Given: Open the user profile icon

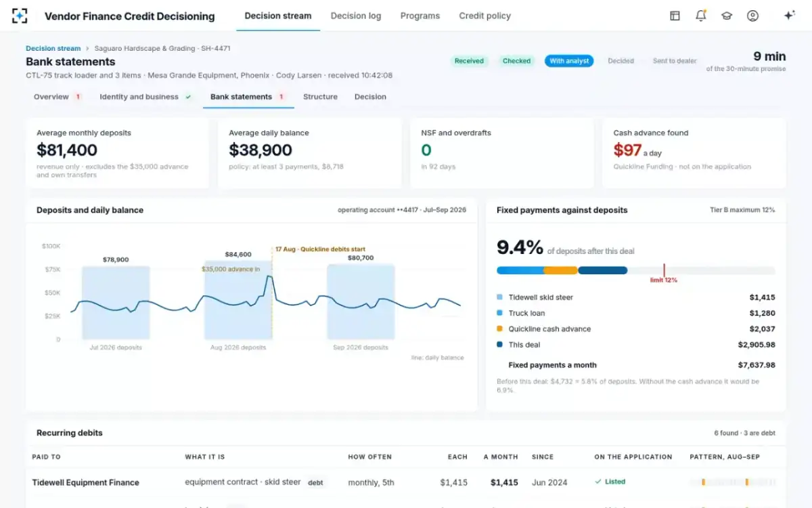Looking at the screenshot, I should tap(752, 16).
